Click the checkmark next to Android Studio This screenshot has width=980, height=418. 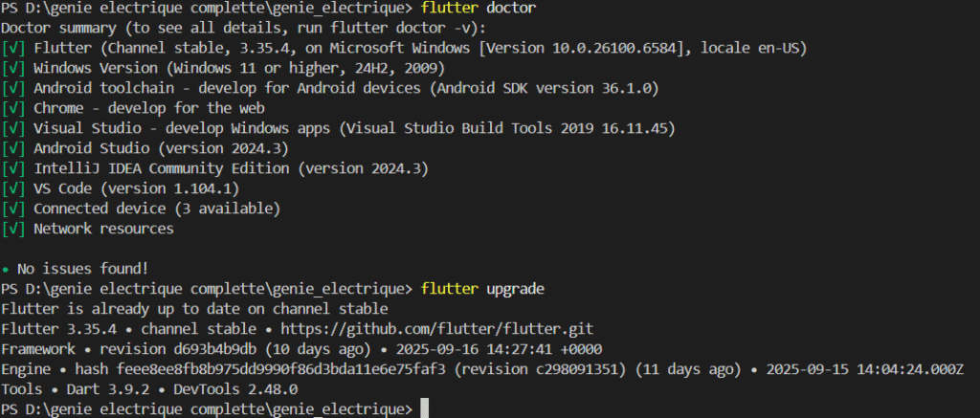pos(13,148)
